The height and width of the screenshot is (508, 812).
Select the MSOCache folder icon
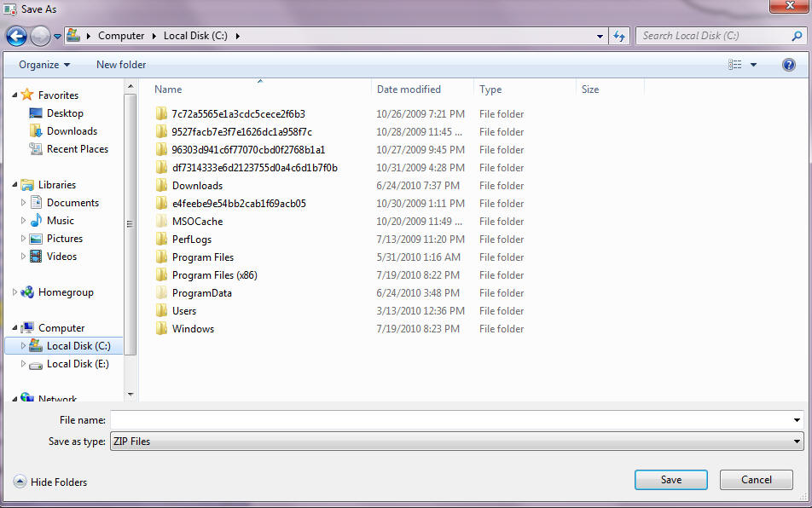tap(161, 222)
